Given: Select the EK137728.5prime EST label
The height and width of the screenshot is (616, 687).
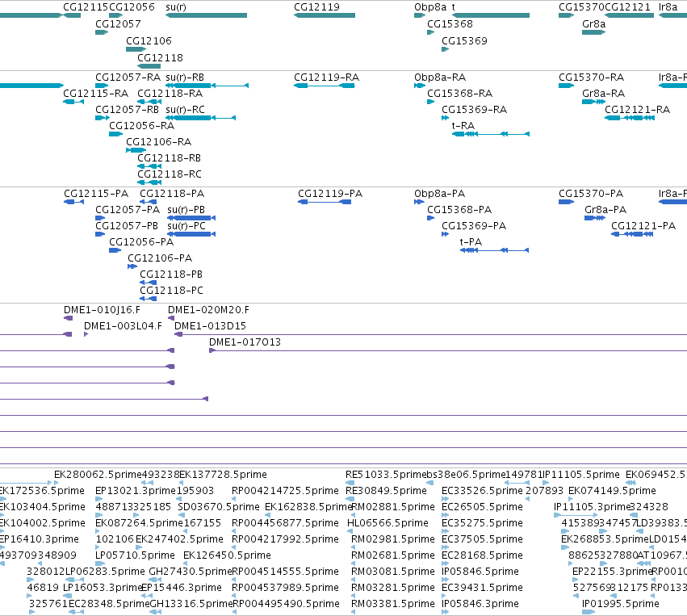Looking at the screenshot, I should (223, 475).
